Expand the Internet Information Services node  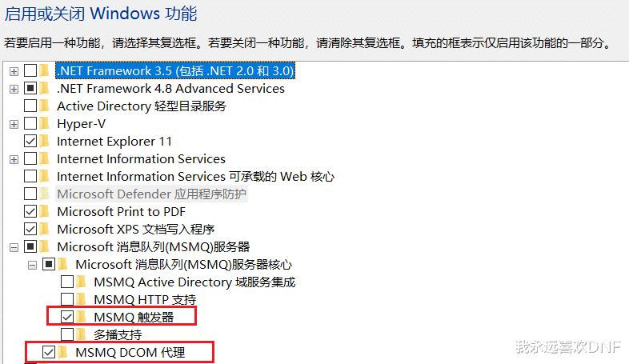[x=14, y=159]
